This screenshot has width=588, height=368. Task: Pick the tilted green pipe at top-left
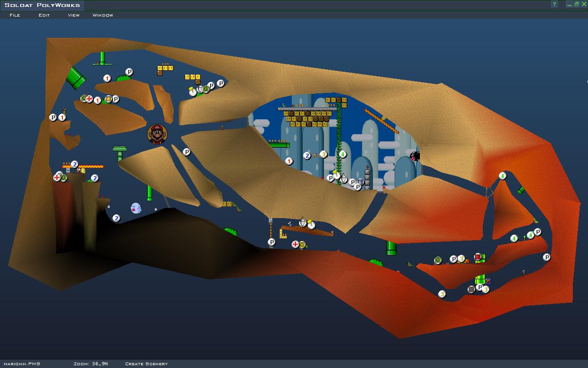75,77
